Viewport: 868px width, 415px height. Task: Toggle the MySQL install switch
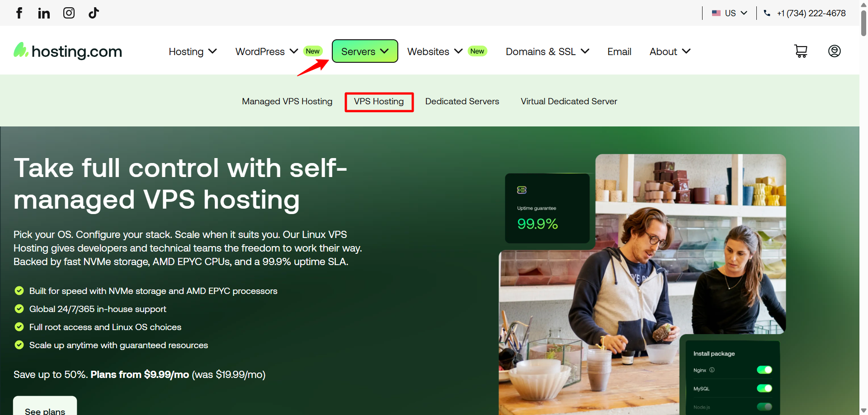pos(764,388)
